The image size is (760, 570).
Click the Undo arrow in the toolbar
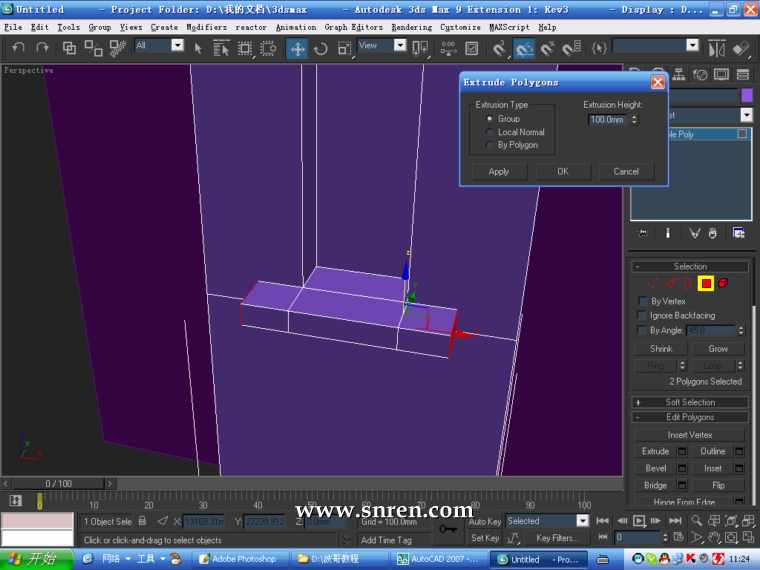point(18,48)
